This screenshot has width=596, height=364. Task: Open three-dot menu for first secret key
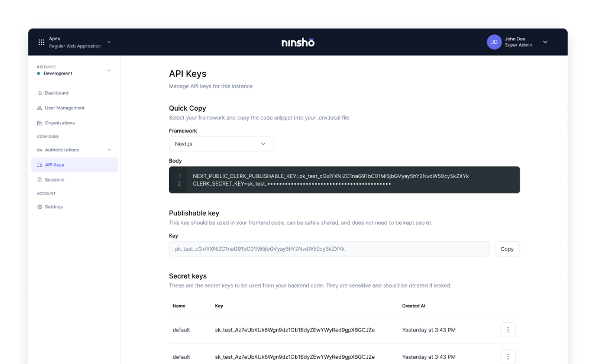point(508,330)
